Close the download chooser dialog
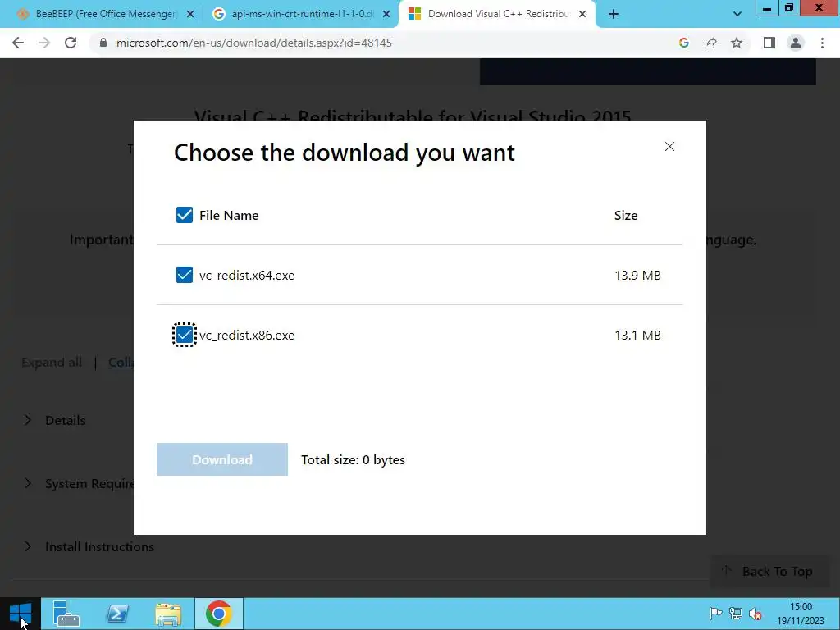Screen dimensions: 840x630 tap(669, 146)
